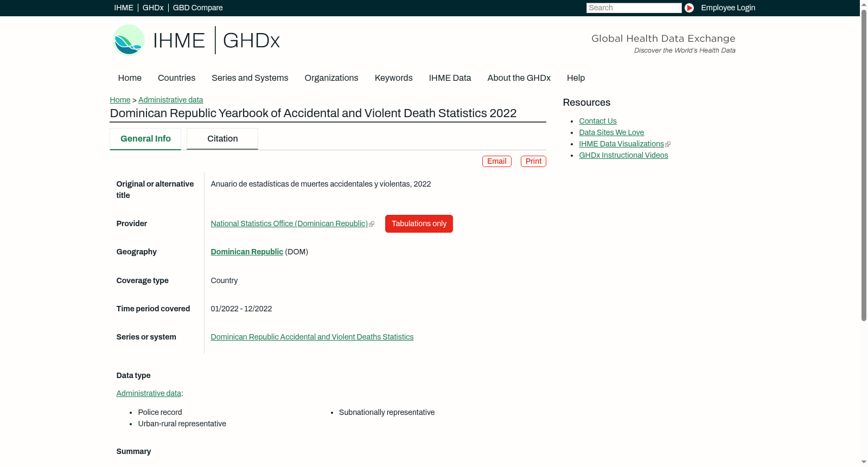Click the Tabulations only red badge
Viewport: 868px width, 467px height.
pos(419,223)
